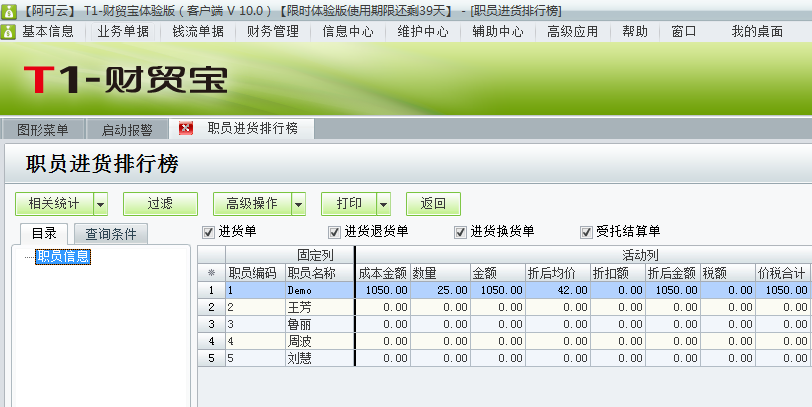Click the 过滤 button
The width and height of the screenshot is (812, 407).
pyautogui.click(x=160, y=204)
